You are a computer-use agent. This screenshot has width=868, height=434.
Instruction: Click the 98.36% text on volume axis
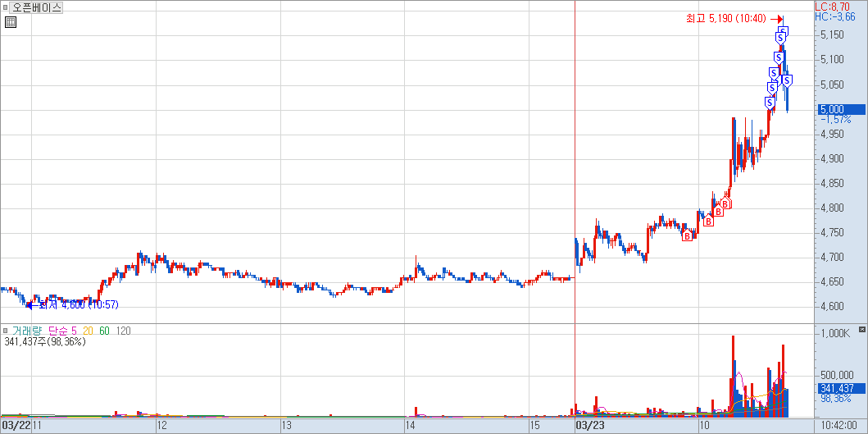[x=835, y=399]
